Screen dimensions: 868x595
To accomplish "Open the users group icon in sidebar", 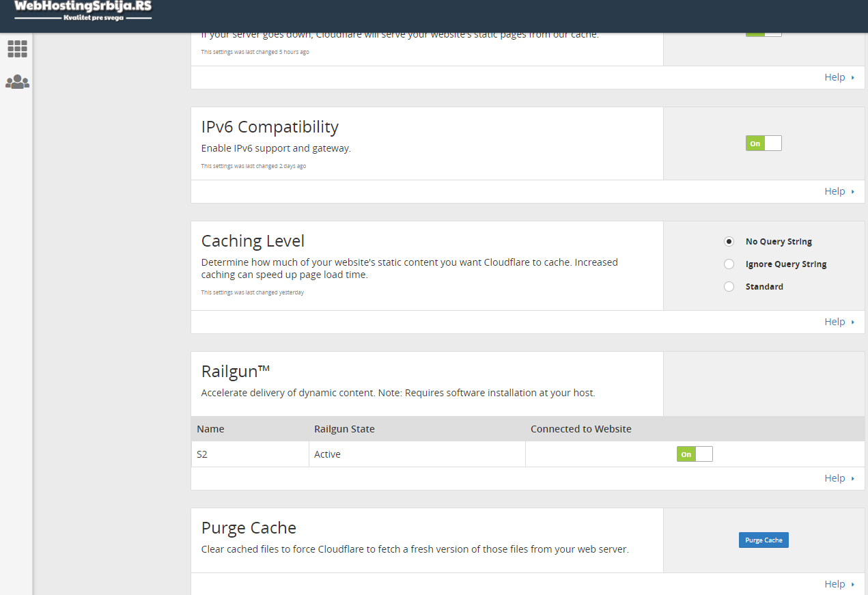I will [18, 82].
